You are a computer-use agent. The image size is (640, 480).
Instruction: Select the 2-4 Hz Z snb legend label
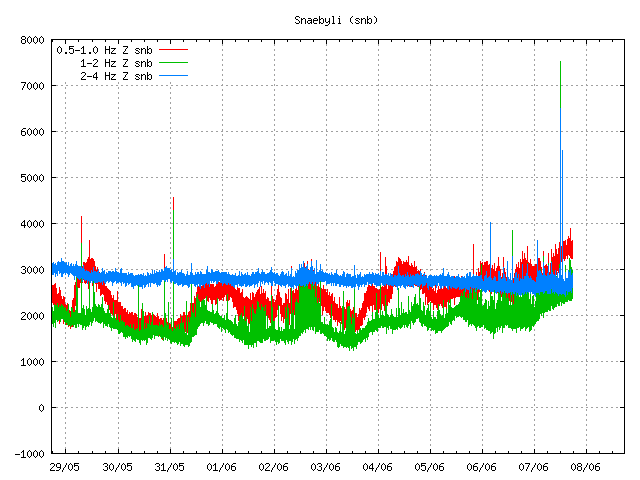tap(117, 76)
